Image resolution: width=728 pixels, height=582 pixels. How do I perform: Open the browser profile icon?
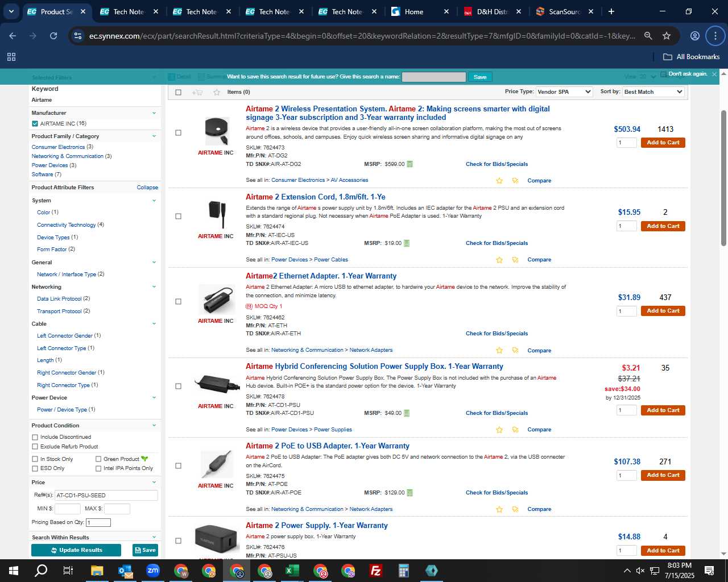click(694, 36)
